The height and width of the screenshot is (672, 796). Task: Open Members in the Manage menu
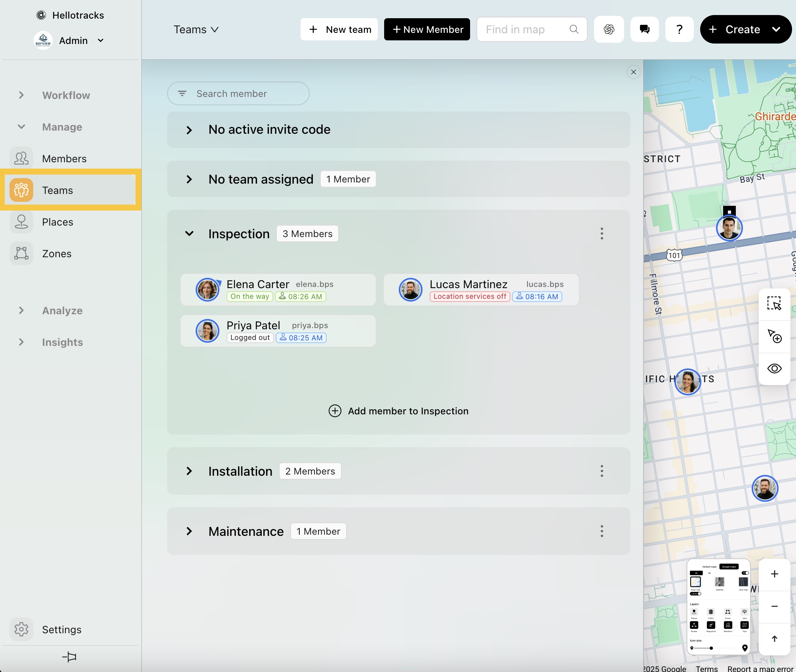64,159
